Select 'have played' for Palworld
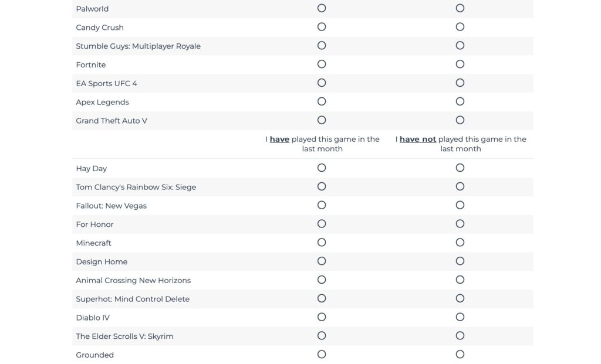 coord(322,8)
